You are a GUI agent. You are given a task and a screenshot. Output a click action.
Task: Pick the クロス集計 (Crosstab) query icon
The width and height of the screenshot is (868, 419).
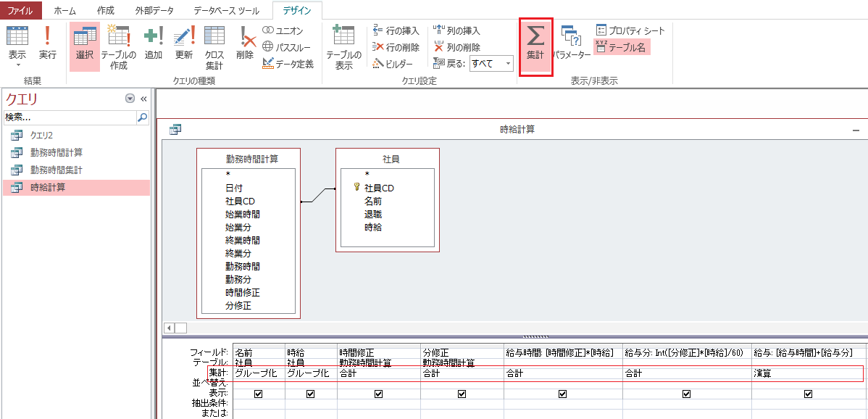coord(214,45)
